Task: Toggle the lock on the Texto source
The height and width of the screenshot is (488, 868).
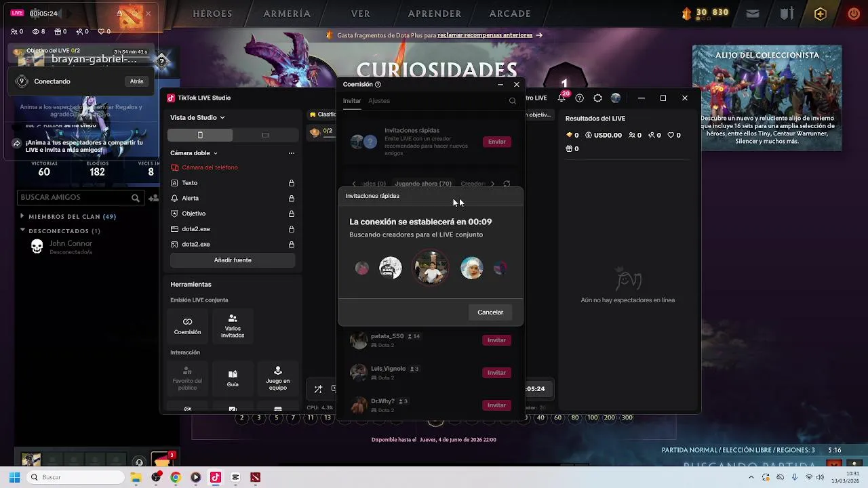Action: pyautogui.click(x=292, y=183)
